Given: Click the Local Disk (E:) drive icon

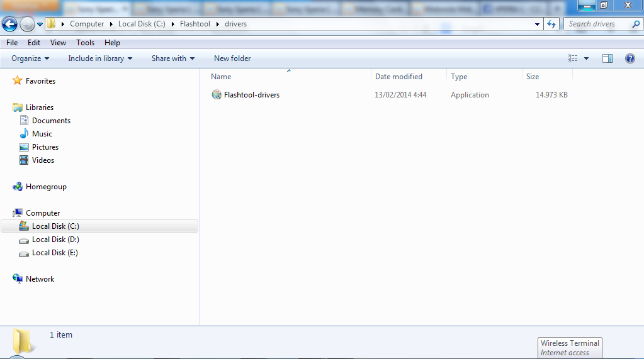Looking at the screenshot, I should click(x=24, y=253).
